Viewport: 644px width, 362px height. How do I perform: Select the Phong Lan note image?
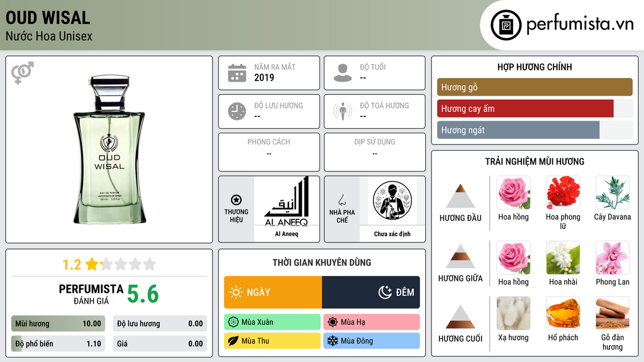pyautogui.click(x=613, y=258)
